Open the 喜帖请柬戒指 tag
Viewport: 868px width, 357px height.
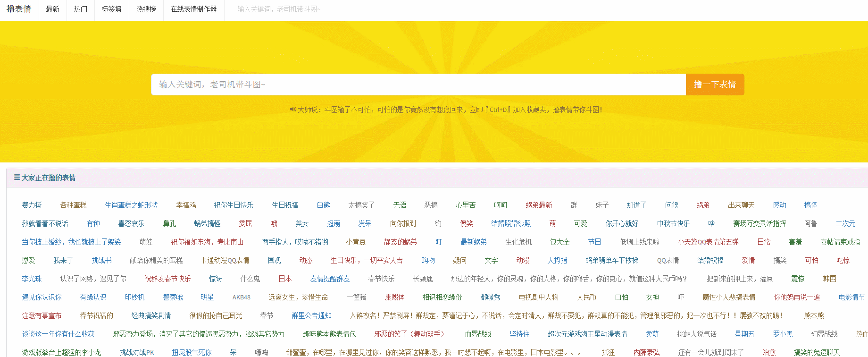point(840,242)
